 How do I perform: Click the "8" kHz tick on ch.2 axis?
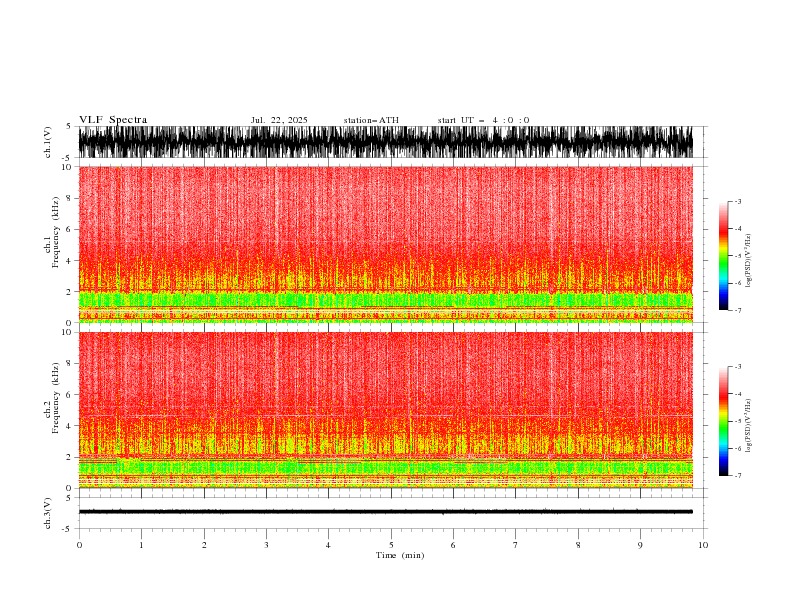click(x=69, y=364)
